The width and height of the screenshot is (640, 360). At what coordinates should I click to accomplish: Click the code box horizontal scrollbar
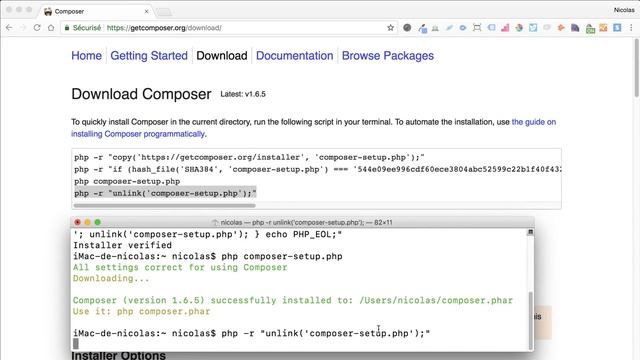pos(164,206)
